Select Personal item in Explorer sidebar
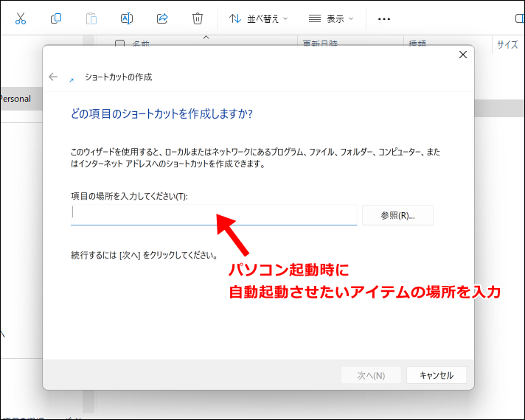Screen dimensions: 525x420 [x=20, y=99]
